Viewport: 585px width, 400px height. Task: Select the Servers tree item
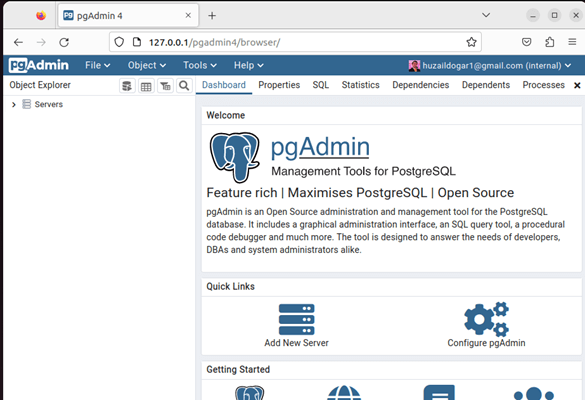click(x=49, y=104)
